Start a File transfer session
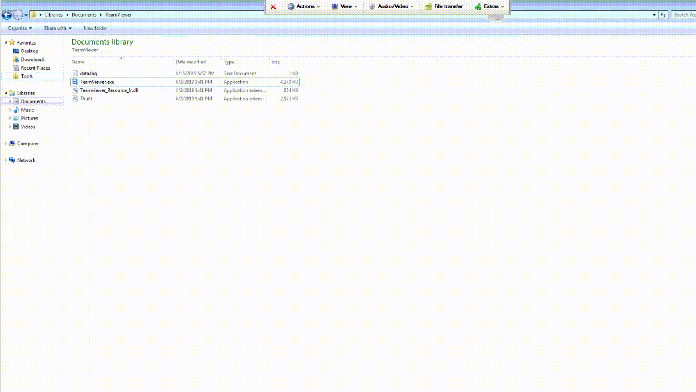Screen dimensions: 696x392 click(443, 7)
